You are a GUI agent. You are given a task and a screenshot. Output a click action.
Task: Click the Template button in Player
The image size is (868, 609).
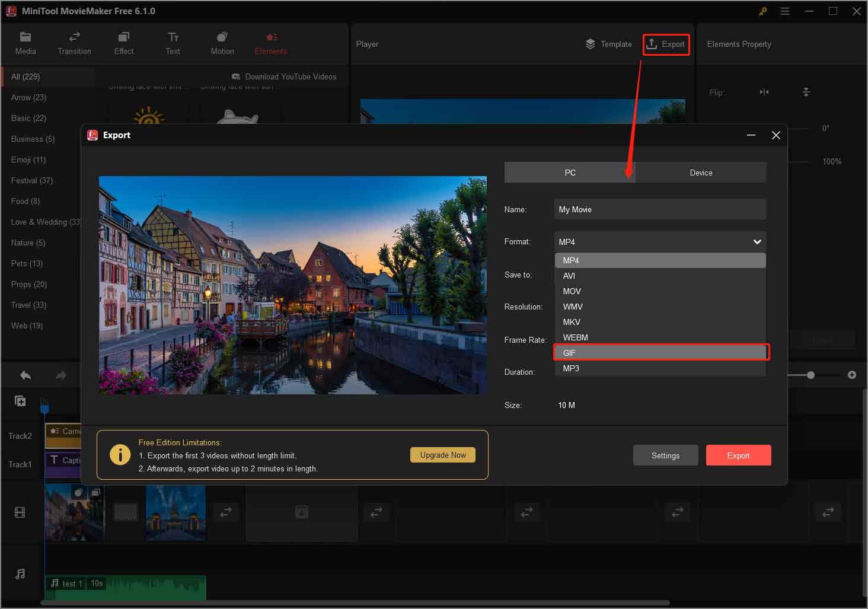point(609,44)
